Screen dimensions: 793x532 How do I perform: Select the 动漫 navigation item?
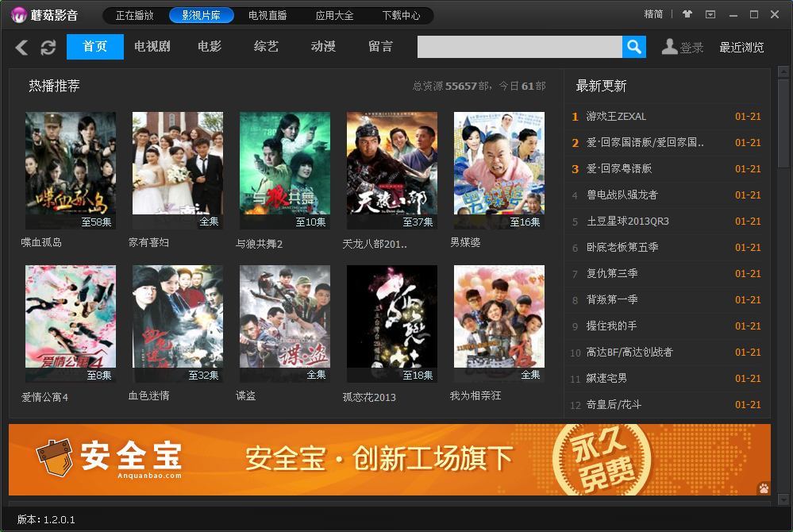323,47
